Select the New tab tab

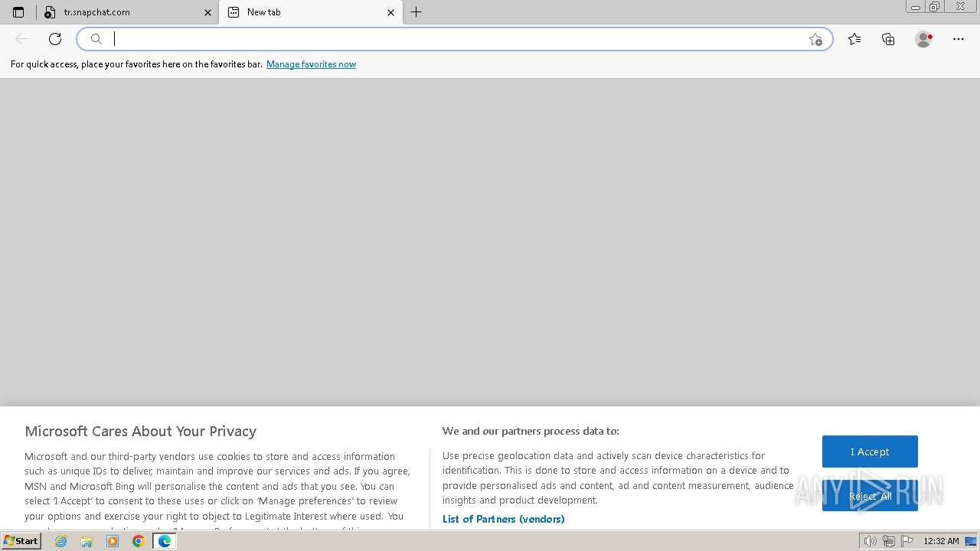pos(310,12)
